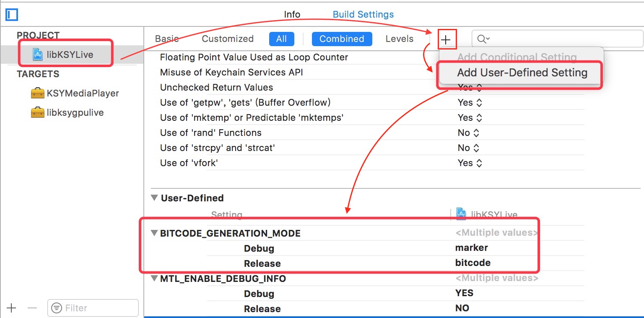Select the libKSYLive project icon
The image size is (644, 318).
tap(38, 54)
